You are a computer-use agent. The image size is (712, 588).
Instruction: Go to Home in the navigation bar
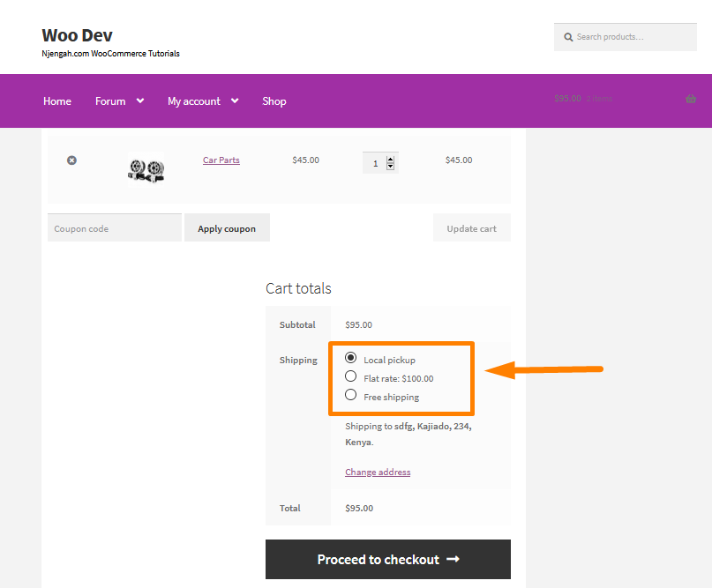pyautogui.click(x=57, y=101)
